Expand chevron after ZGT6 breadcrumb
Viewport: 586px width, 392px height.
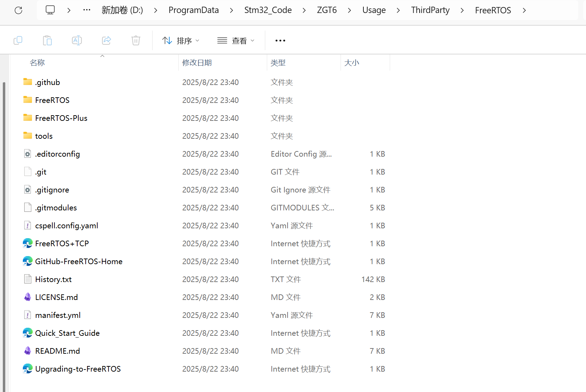coord(349,11)
